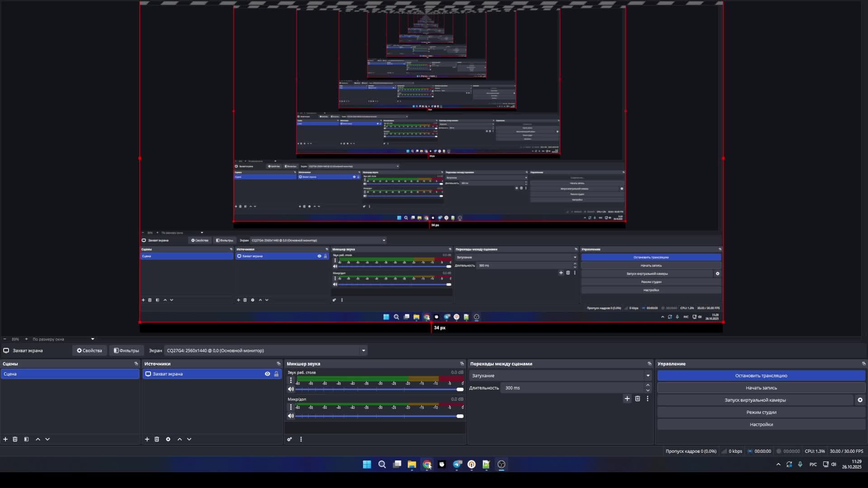The image size is (868, 488).
Task: Move the scene down in the Сцены panel
Action: 47,439
